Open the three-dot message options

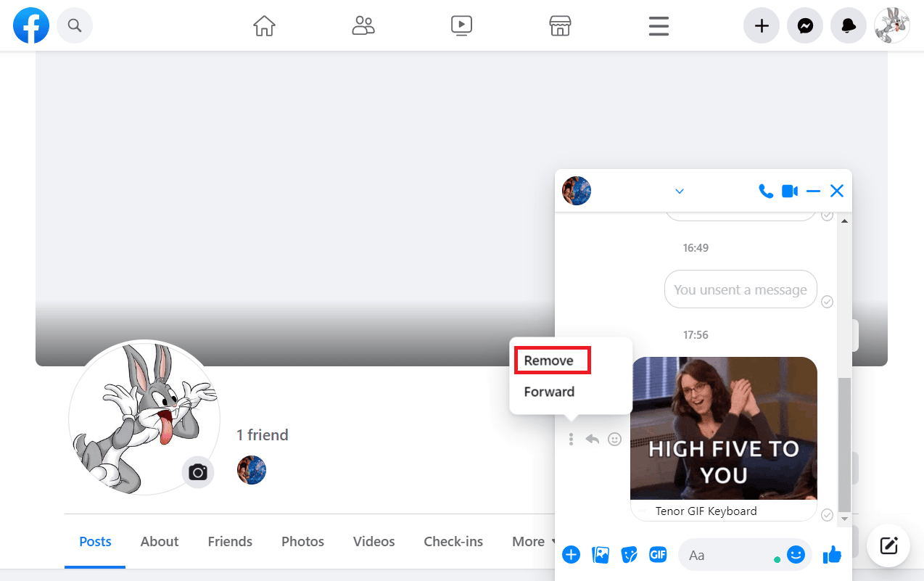coord(571,439)
